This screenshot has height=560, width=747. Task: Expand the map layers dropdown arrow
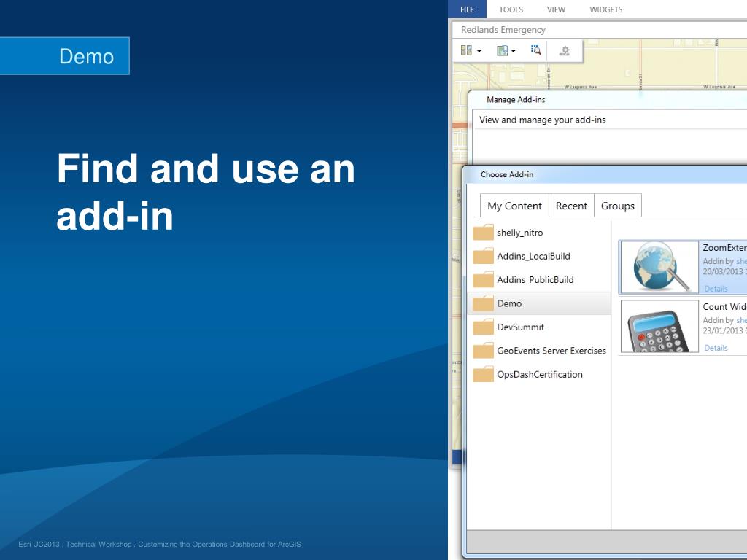tap(514, 51)
